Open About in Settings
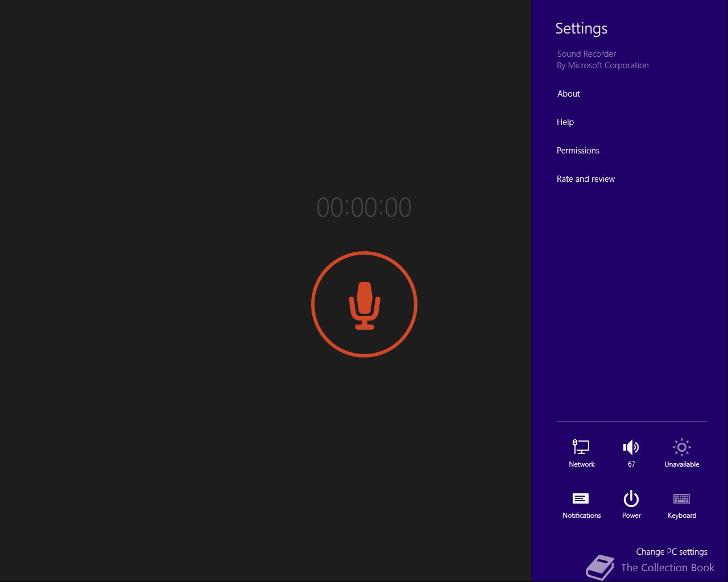728x582 pixels. [x=568, y=94]
